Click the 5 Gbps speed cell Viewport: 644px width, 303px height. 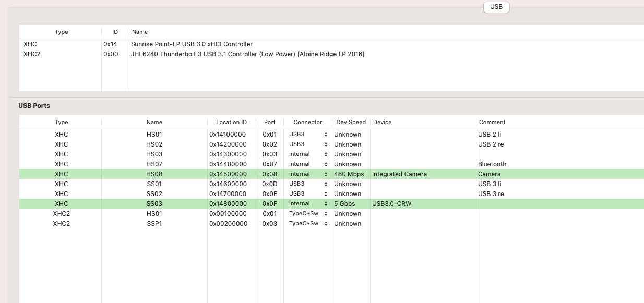344,204
